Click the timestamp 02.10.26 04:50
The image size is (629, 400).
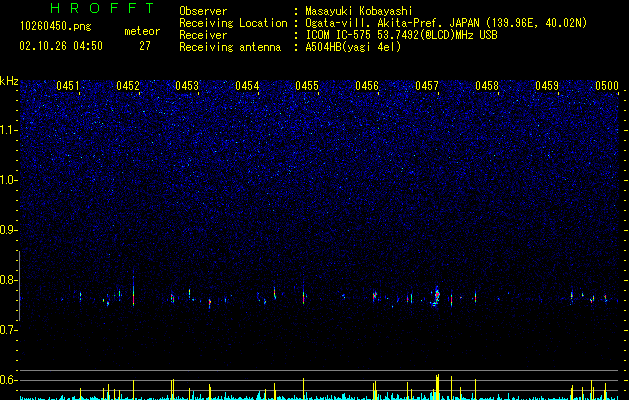coord(61,46)
